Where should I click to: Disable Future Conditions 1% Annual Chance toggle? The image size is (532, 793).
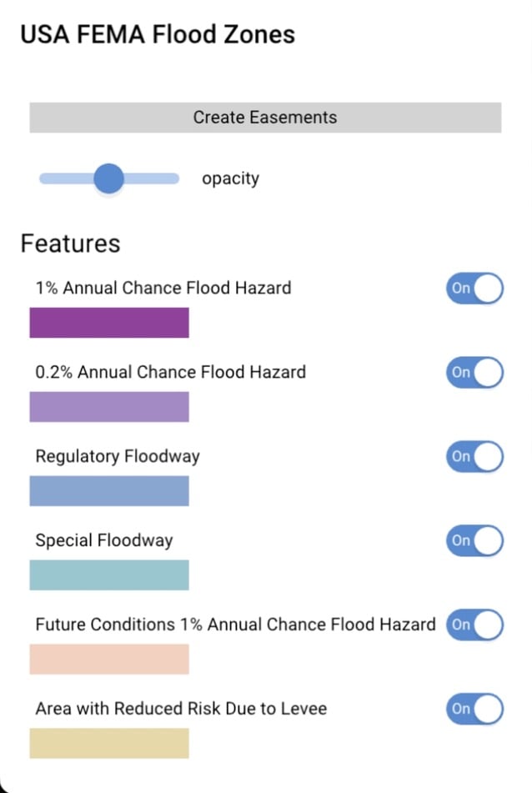[x=474, y=625]
